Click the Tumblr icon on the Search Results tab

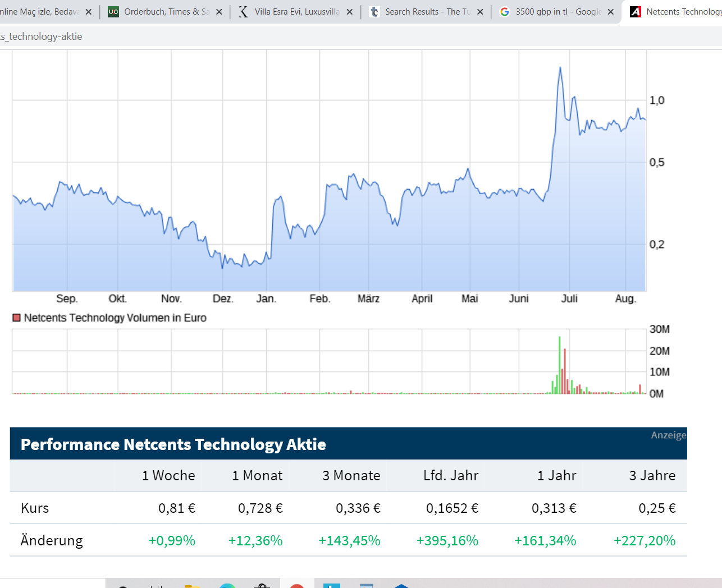[x=373, y=11]
